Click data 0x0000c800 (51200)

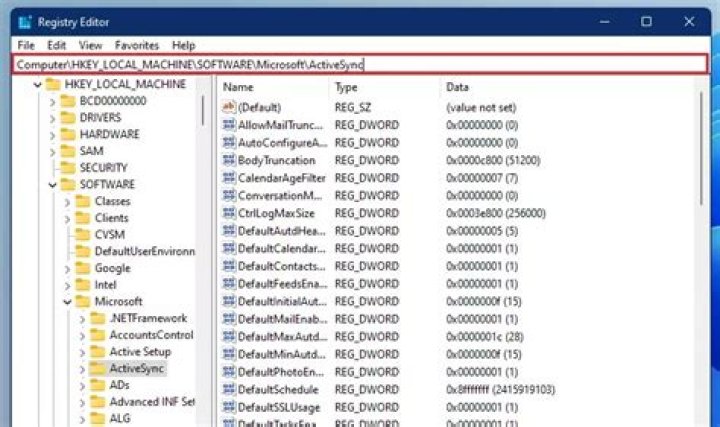point(493,160)
